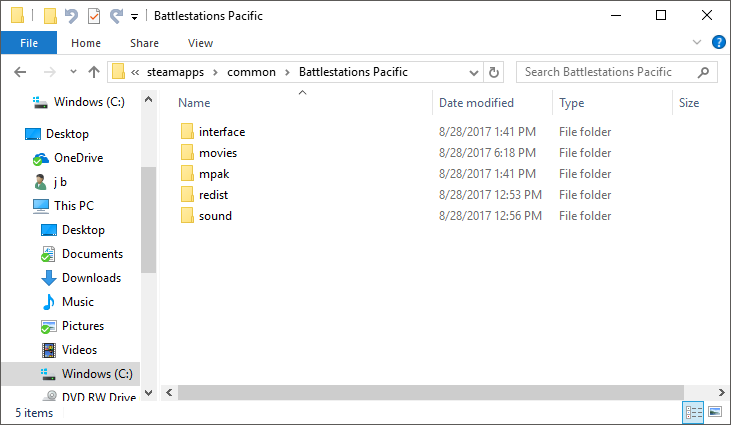
Task: Click navigation pane scroll up arrow
Action: tap(148, 99)
